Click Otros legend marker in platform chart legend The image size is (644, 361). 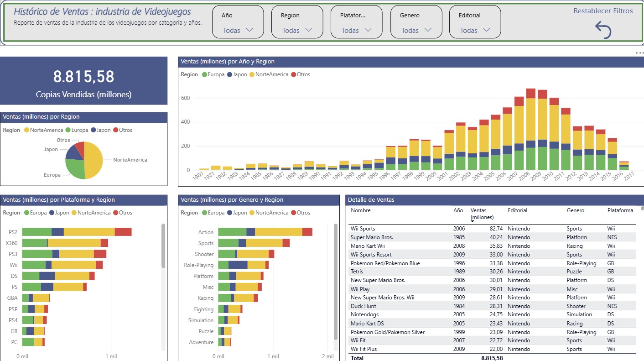(115, 213)
